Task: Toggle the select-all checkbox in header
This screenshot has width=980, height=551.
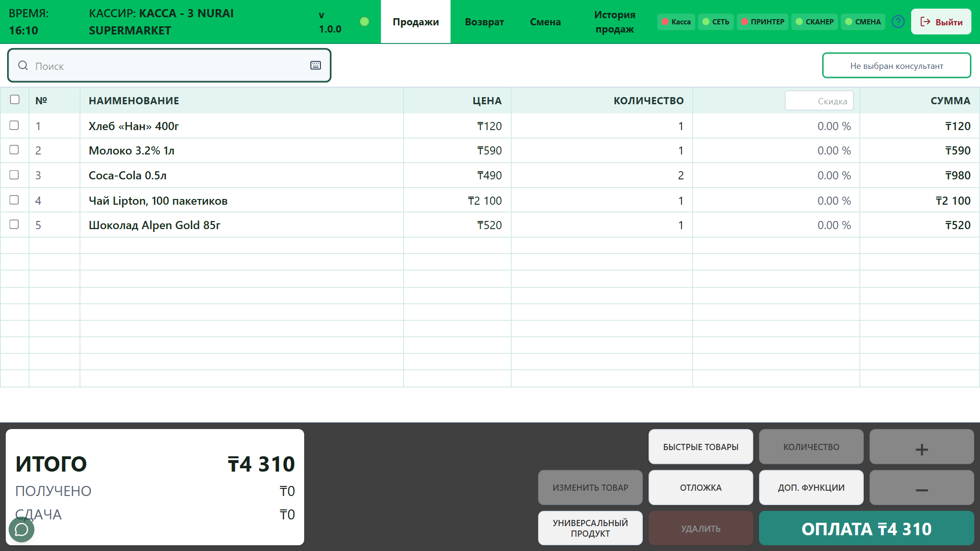Action: pyautogui.click(x=15, y=99)
